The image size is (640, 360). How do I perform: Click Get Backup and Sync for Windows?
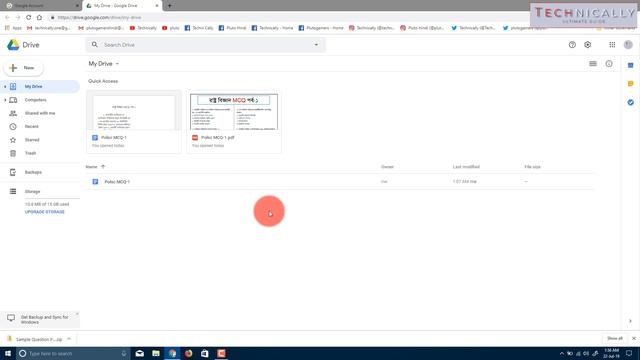tap(39, 320)
